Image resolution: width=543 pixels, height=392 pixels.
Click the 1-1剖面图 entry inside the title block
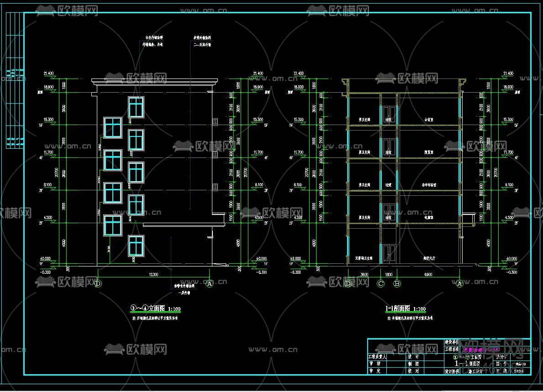(x=467, y=364)
